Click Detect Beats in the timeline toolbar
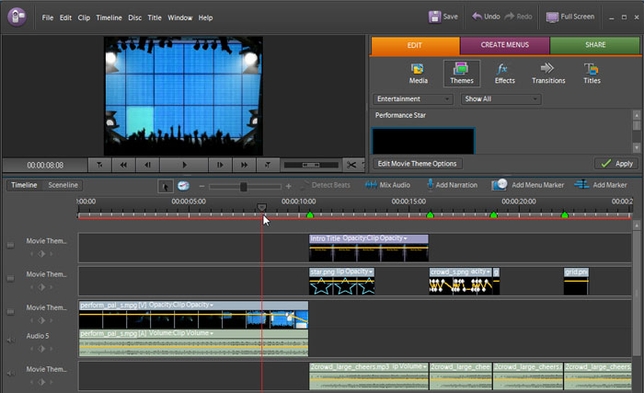The height and width of the screenshot is (393, 644). (x=325, y=185)
